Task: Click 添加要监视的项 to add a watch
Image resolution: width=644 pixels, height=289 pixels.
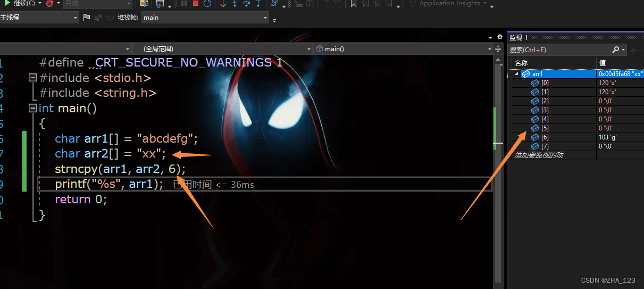Action: click(x=539, y=155)
